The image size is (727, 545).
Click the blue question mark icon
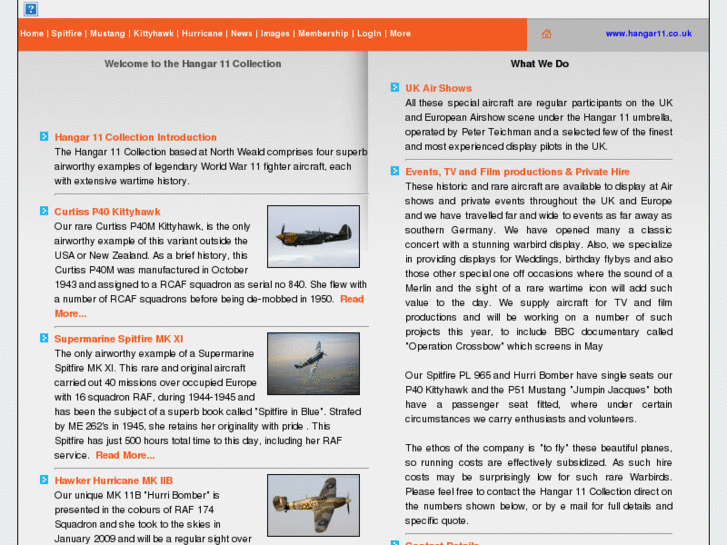pyautogui.click(x=31, y=9)
